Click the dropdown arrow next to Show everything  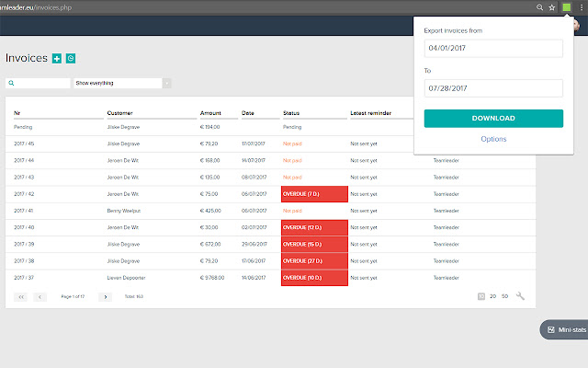click(167, 83)
